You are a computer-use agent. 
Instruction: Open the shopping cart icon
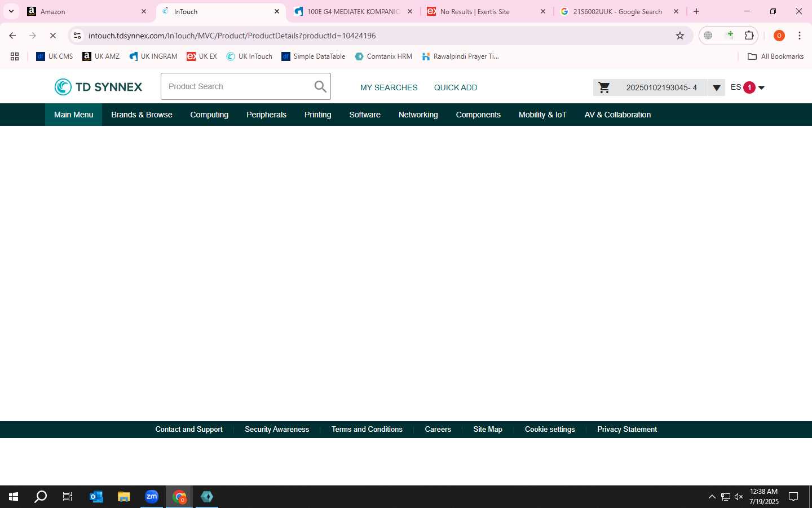point(604,87)
